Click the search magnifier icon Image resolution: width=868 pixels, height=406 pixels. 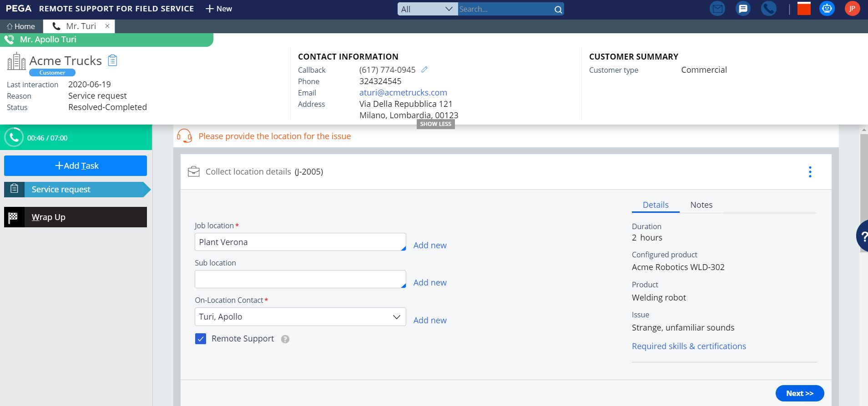[558, 9]
